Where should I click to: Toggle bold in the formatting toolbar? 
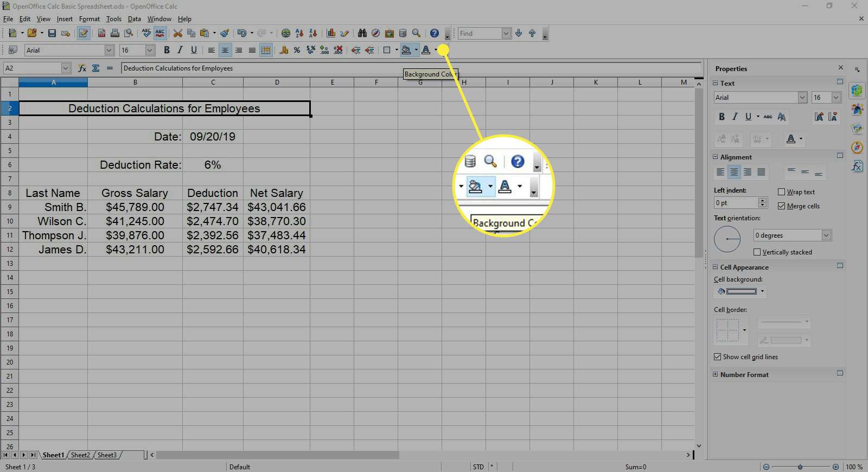click(167, 50)
